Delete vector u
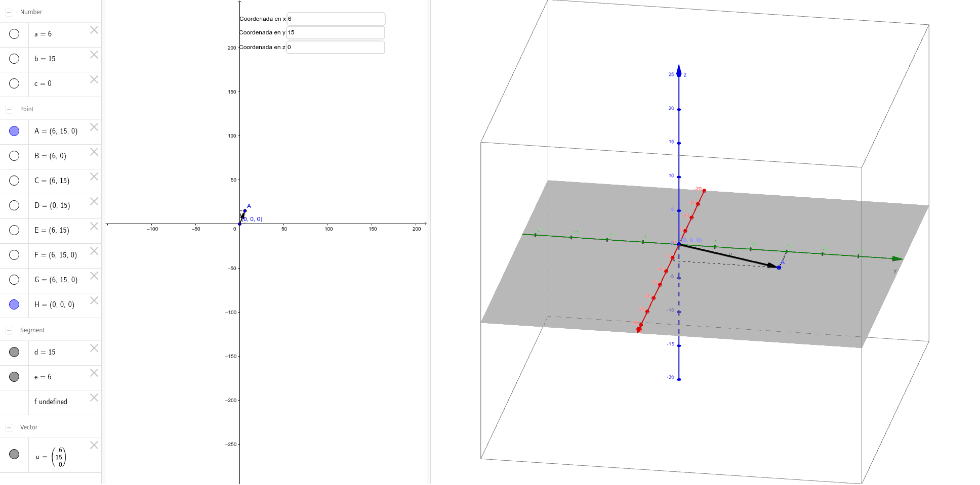Viewport: 980px width, 485px height. click(94, 446)
